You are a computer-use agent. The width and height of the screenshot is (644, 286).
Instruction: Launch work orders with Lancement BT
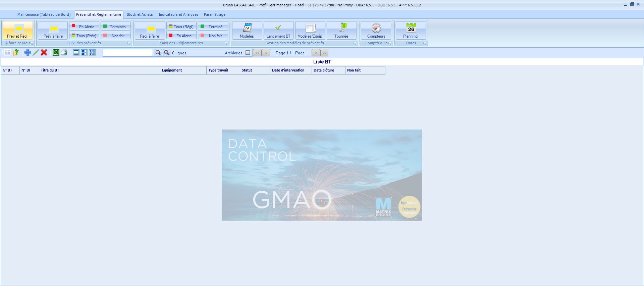pyautogui.click(x=278, y=30)
